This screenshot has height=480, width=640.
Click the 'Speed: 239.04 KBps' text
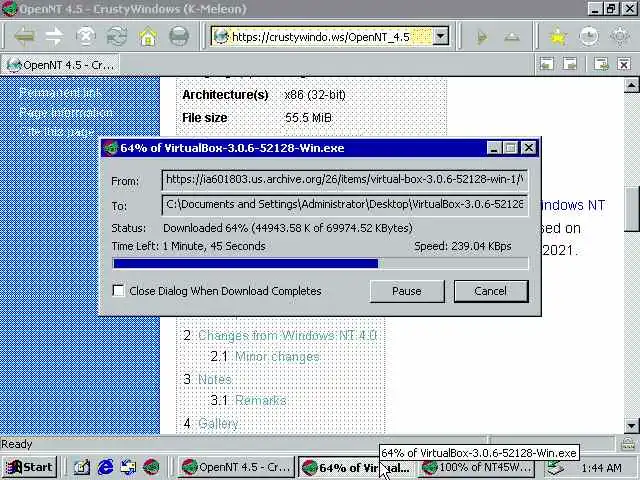point(462,246)
